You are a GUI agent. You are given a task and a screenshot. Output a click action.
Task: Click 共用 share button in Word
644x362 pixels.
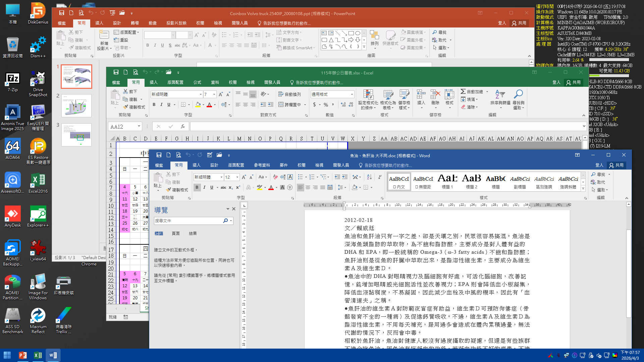616,165
